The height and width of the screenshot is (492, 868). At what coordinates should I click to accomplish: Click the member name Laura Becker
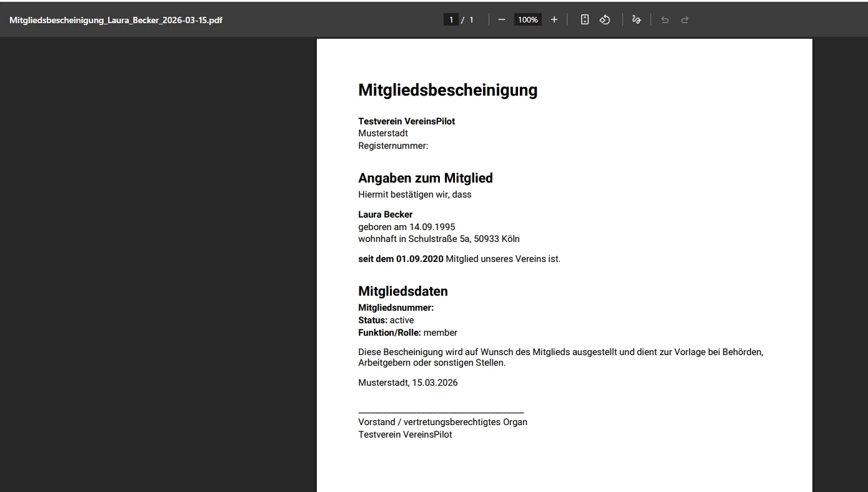pos(385,214)
